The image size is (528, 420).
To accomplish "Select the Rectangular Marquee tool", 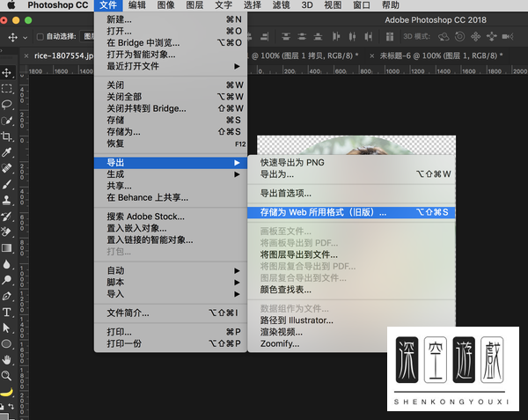I will click(7, 88).
